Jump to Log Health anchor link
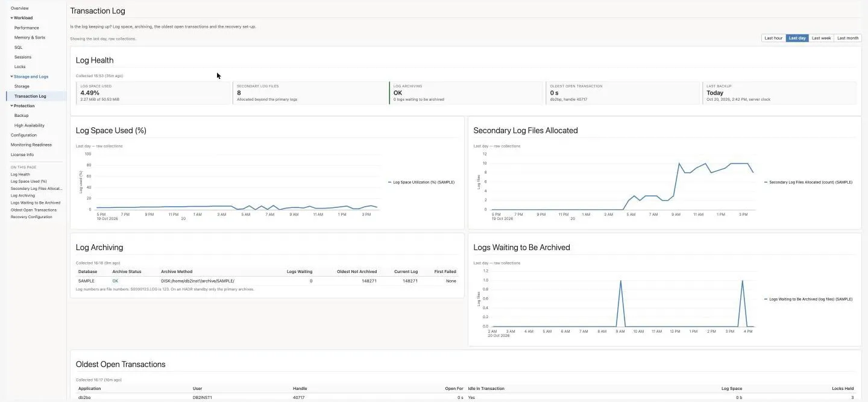 [x=20, y=174]
